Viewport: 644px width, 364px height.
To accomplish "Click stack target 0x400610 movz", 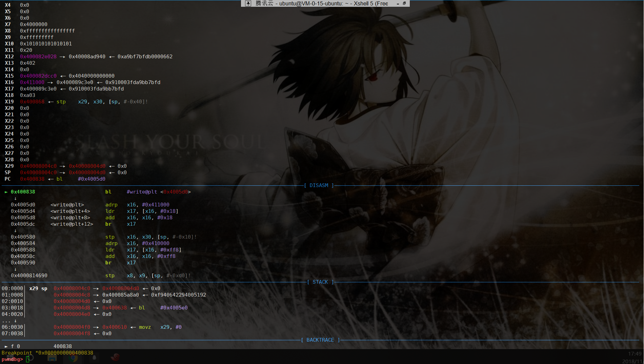I will (115, 327).
